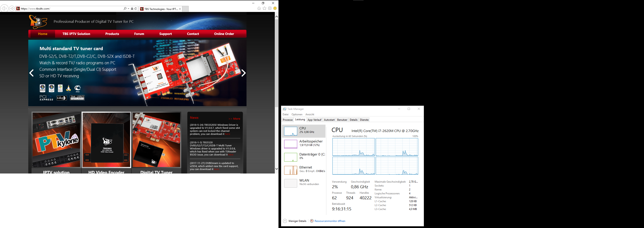This screenshot has width=644, height=228.
Task: Click the smiley feedback icon
Action: click(275, 8)
